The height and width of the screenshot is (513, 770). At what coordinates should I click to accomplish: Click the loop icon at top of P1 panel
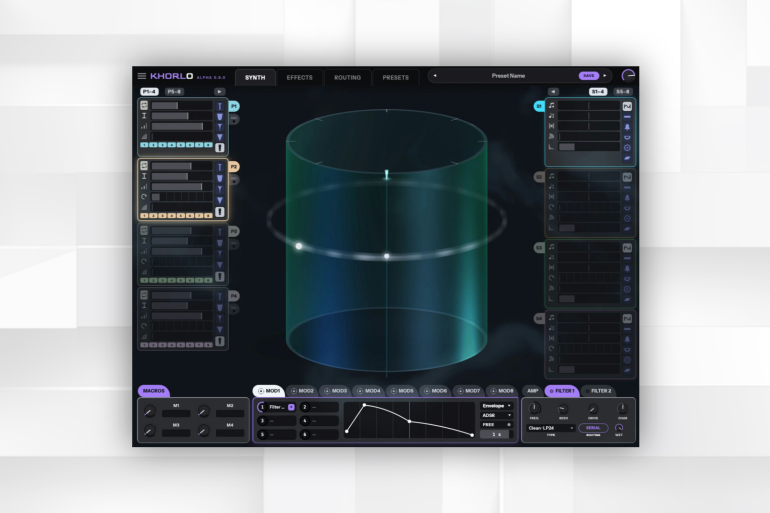click(x=144, y=105)
